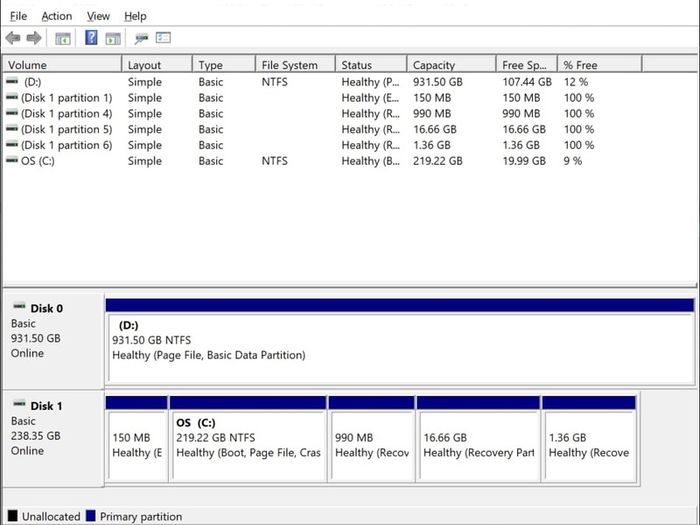Click the black Unallocated legend swatch
The image size is (700, 525).
[x=12, y=516]
